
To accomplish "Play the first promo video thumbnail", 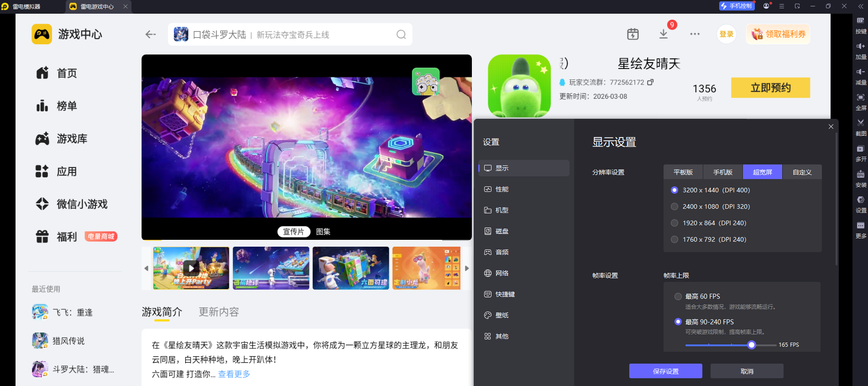I will click(x=191, y=268).
